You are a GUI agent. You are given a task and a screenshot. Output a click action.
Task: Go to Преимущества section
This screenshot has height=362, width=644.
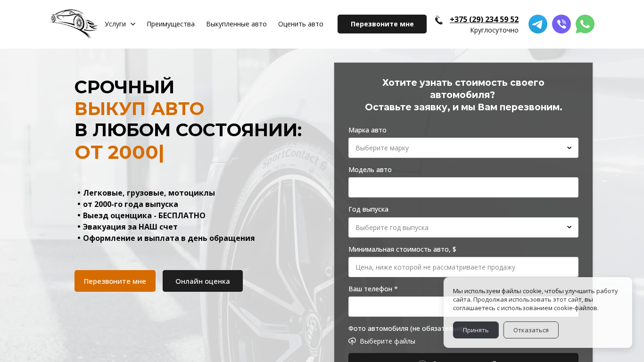[x=171, y=24]
